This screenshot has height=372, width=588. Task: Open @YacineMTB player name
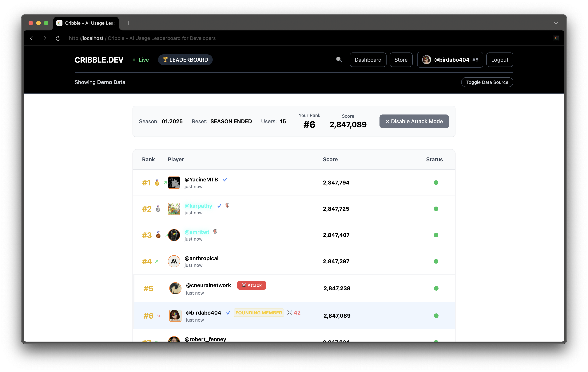201,180
